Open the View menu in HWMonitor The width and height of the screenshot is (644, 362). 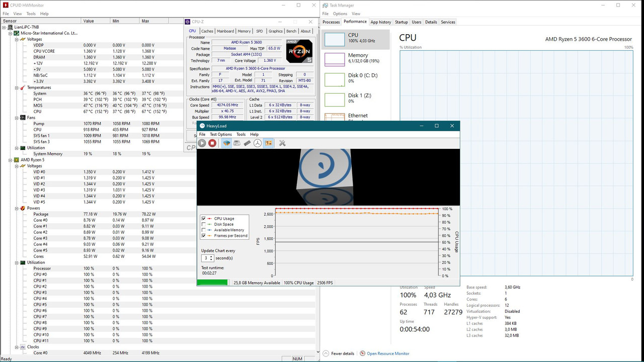(18, 14)
